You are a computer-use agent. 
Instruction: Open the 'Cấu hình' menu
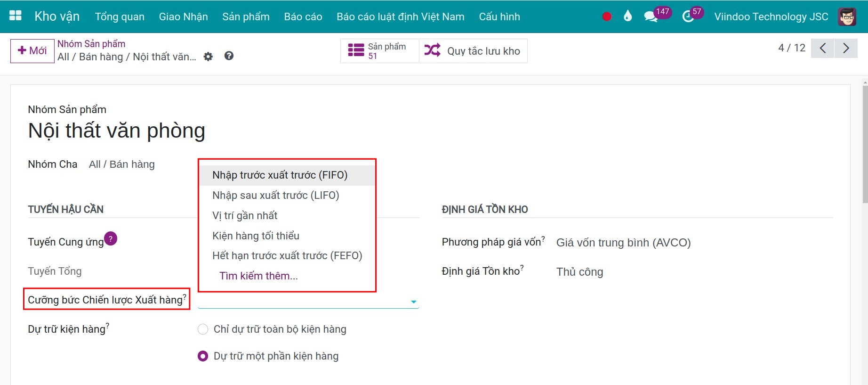coord(499,16)
